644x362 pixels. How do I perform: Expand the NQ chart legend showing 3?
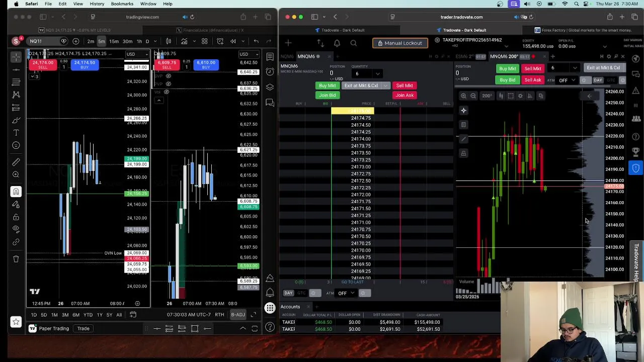click(x=35, y=76)
